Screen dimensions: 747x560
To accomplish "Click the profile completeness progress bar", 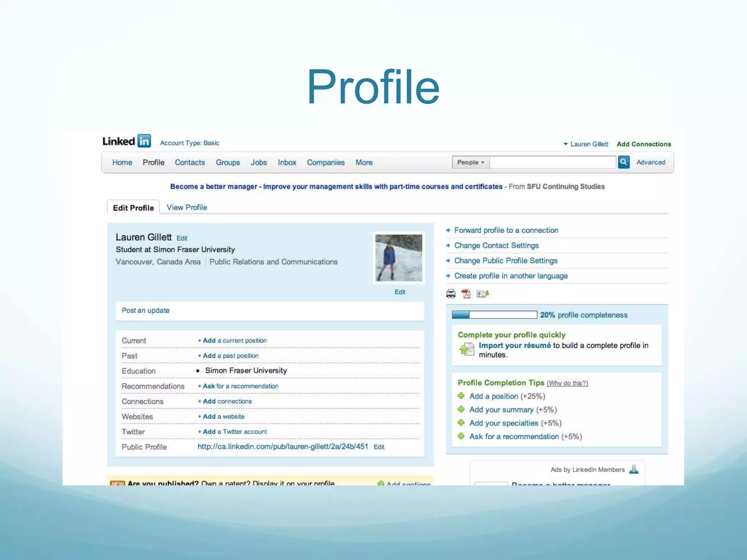I will tap(494, 315).
